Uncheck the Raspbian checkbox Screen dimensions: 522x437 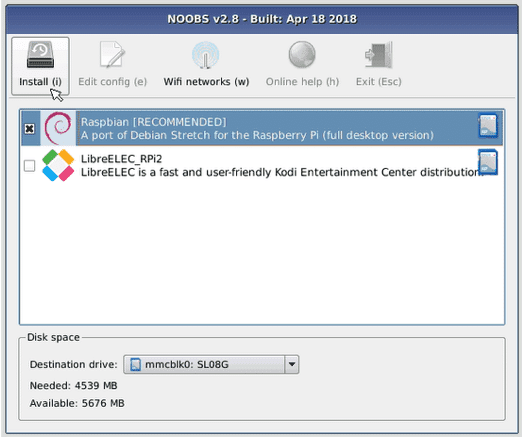30,128
